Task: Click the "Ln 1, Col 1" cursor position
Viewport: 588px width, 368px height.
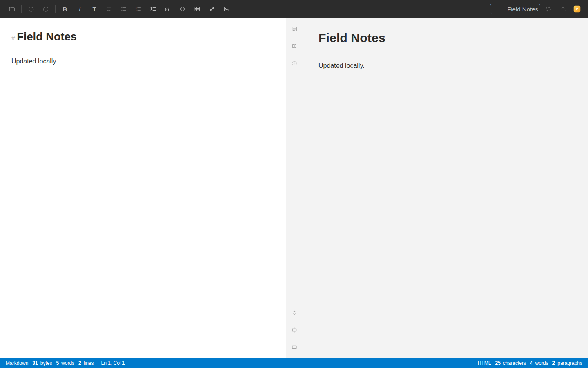Action: coord(113,363)
